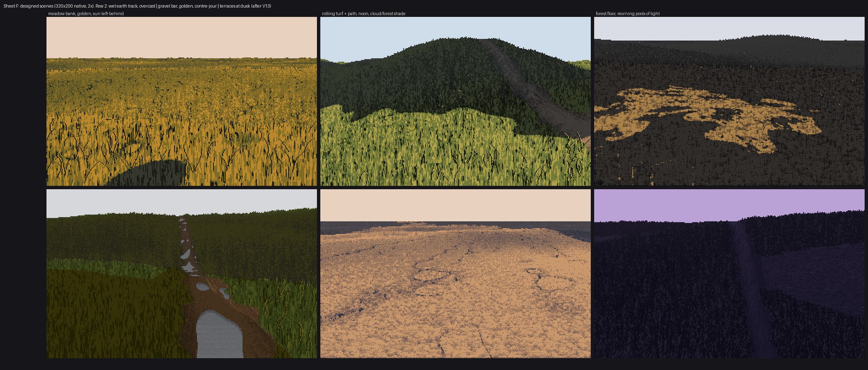
Task: Click the "forest floor, morning pools of light" caption
Action: point(628,14)
